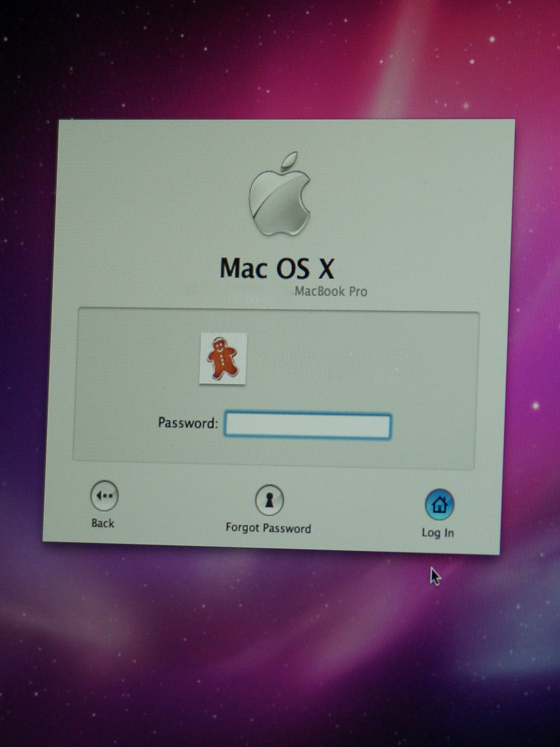
Task: Click the Apple logo in login window
Action: click(x=280, y=194)
